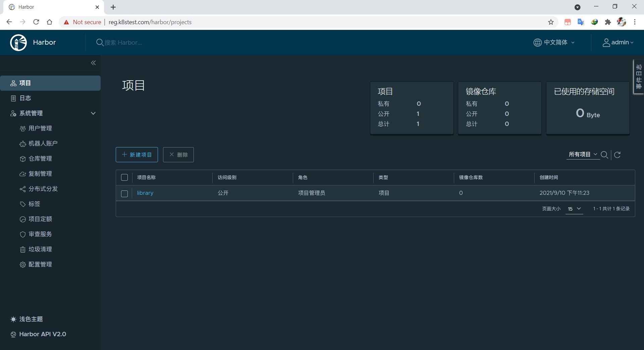Viewport: 644px width, 350px height.
Task: Collapse the sidebar with the double-chevron icon
Action: [93, 63]
